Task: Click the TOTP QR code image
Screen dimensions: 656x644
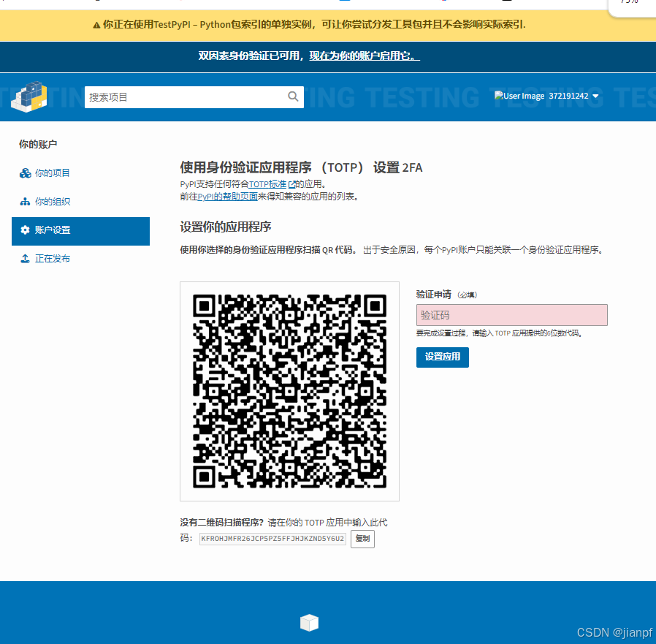Action: click(289, 391)
